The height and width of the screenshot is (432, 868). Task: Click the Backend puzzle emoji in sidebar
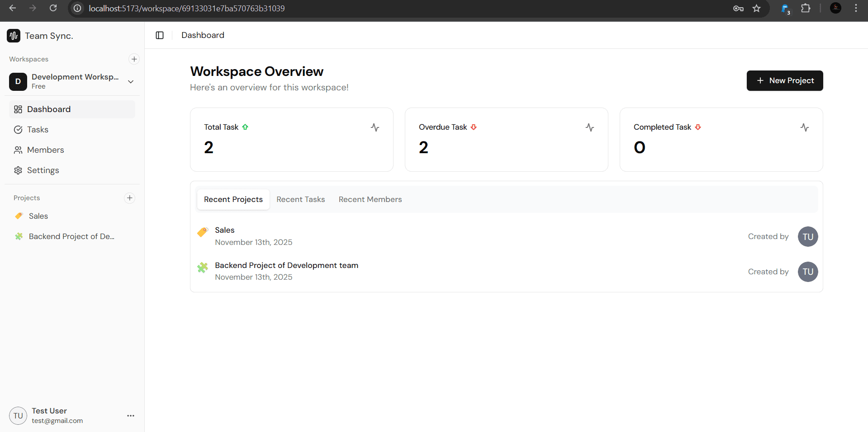[x=19, y=236]
